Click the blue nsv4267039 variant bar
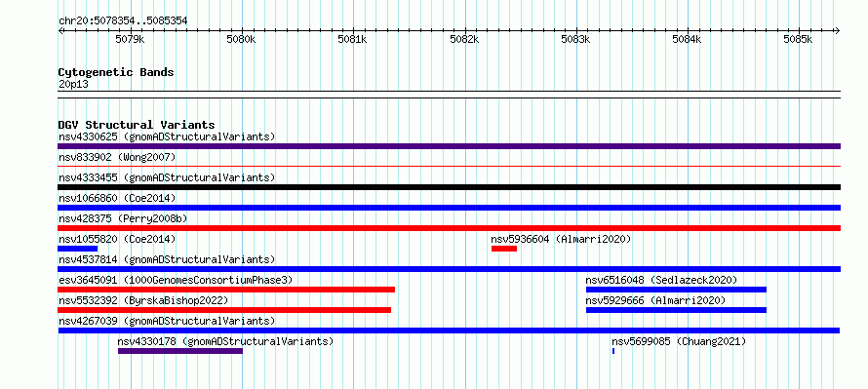 449,331
